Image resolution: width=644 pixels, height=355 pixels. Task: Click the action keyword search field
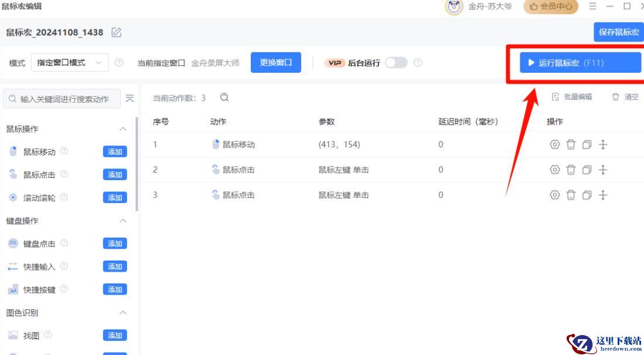click(63, 99)
